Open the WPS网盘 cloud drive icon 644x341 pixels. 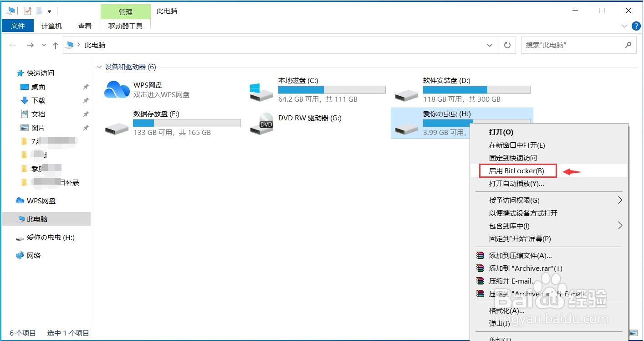117,89
